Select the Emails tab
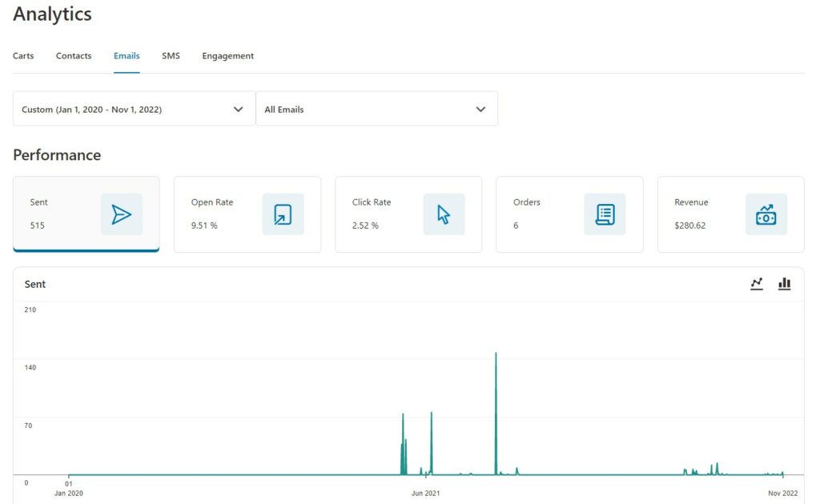Viewport: 820px width, 504px height. tap(127, 56)
